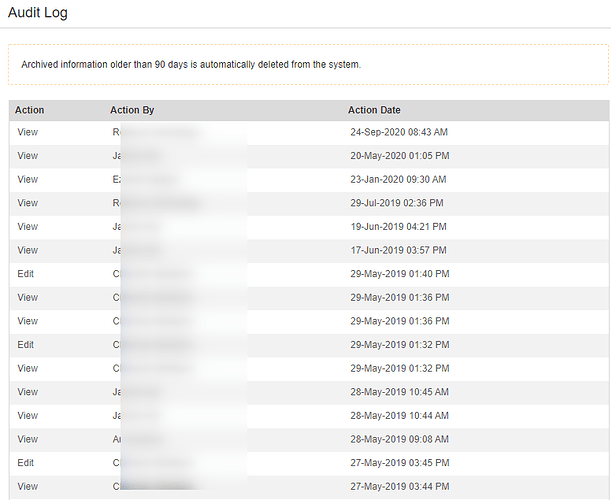This screenshot has height=500, width=611.
Task: Select date 27-May-2019 03:45 PM
Action: point(399,463)
